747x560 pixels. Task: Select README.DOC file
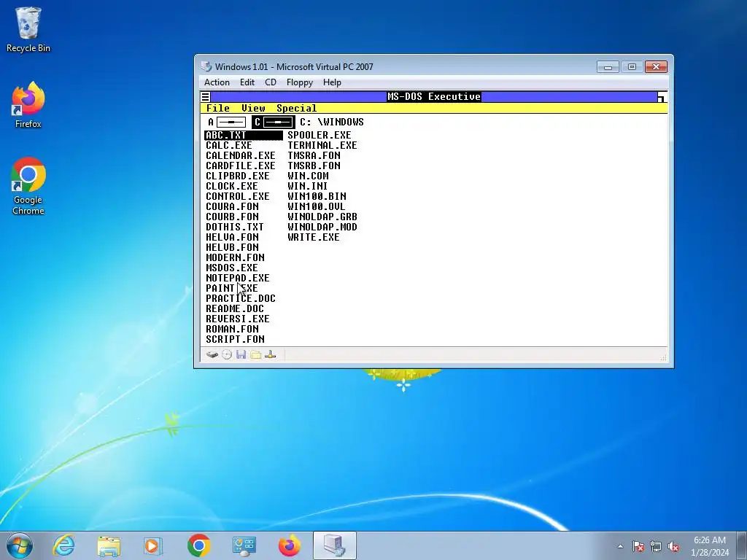[x=235, y=308]
